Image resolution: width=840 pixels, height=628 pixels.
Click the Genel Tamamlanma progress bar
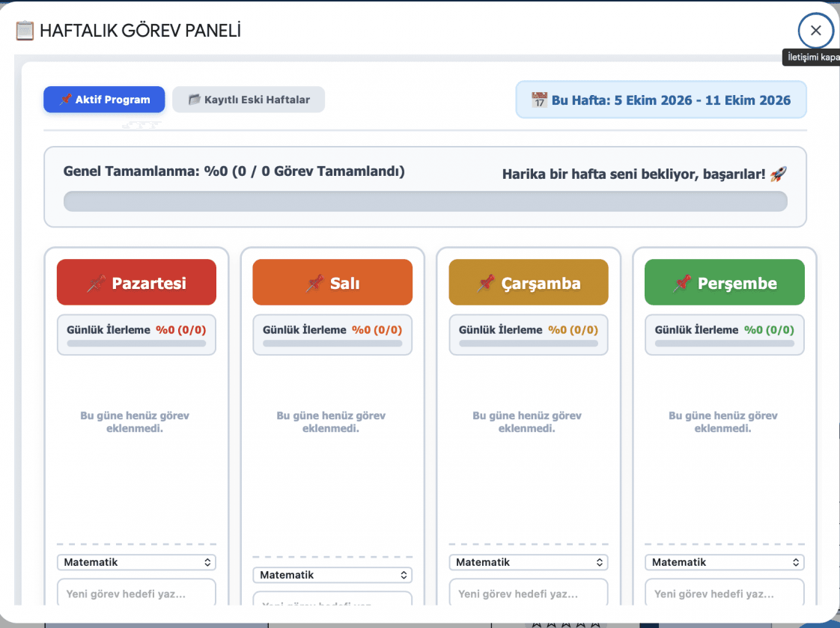pyautogui.click(x=425, y=201)
